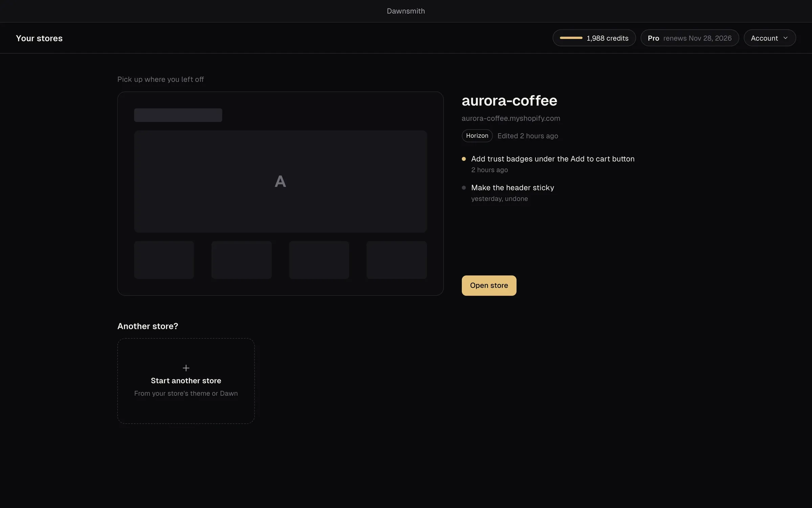Expand the Account dropdown chevron

785,38
